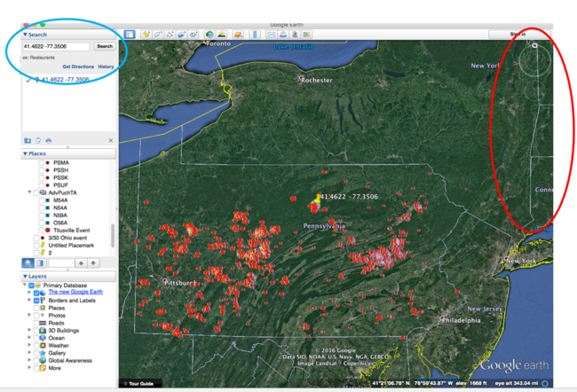
Task: Open the search History link
Action: pyautogui.click(x=106, y=67)
